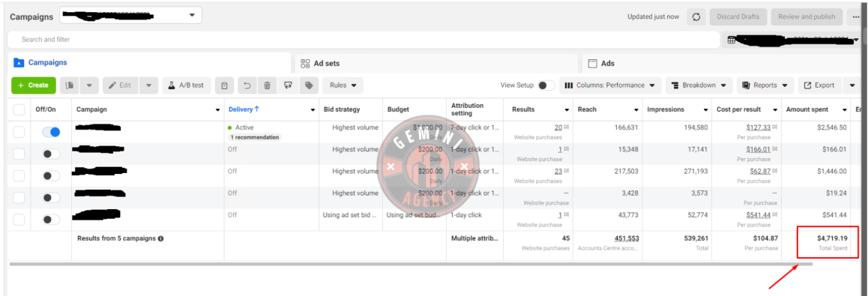Click the clipboard preview icon in toolbar

(224, 85)
